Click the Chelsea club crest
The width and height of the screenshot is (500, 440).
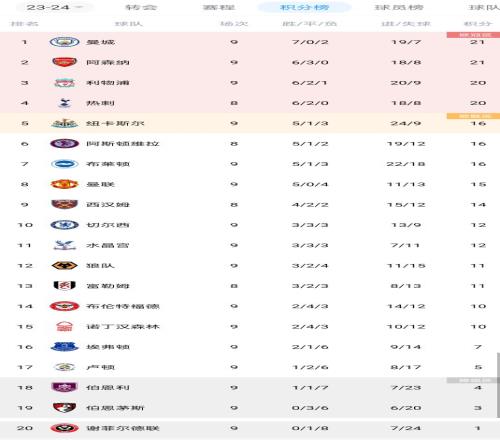tap(64, 225)
